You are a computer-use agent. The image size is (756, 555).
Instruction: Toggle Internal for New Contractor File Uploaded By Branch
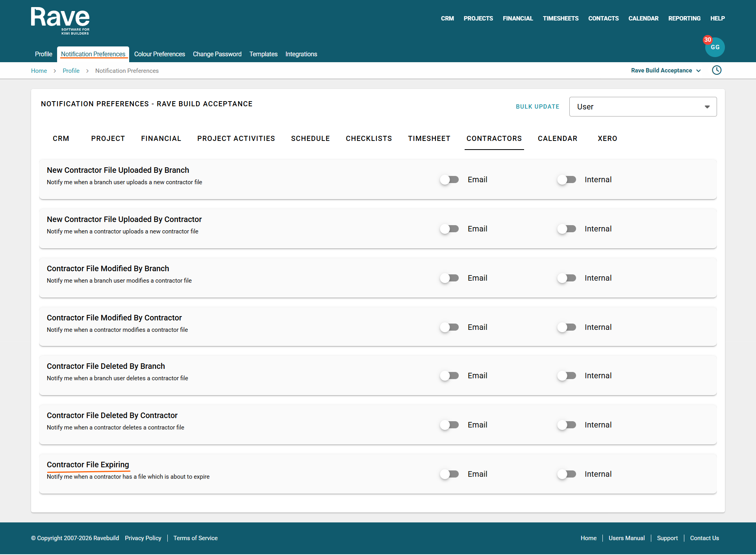click(567, 179)
